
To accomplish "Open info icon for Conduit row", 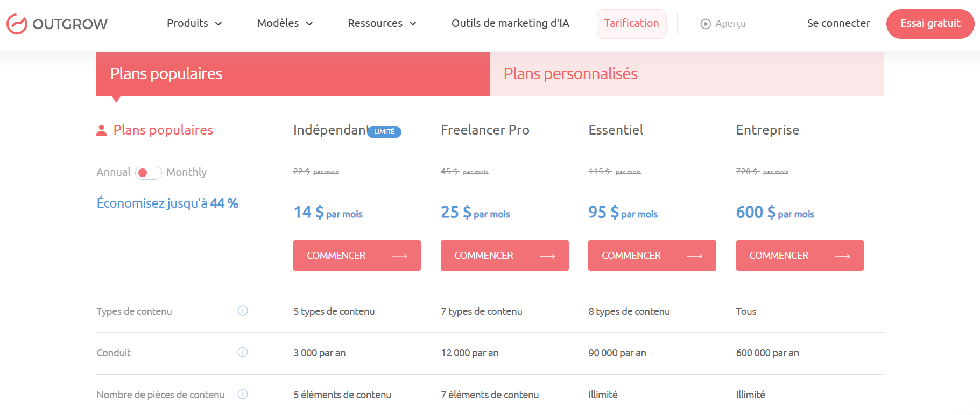I will [243, 352].
